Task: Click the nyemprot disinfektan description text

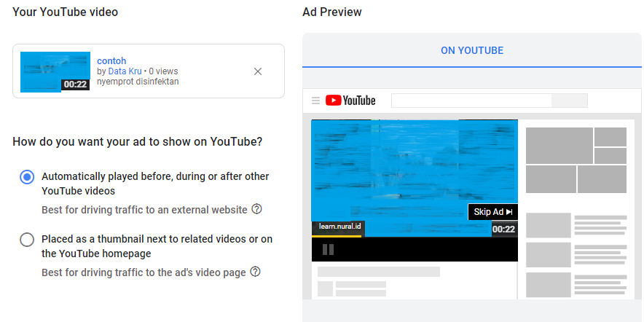Action: [138, 82]
